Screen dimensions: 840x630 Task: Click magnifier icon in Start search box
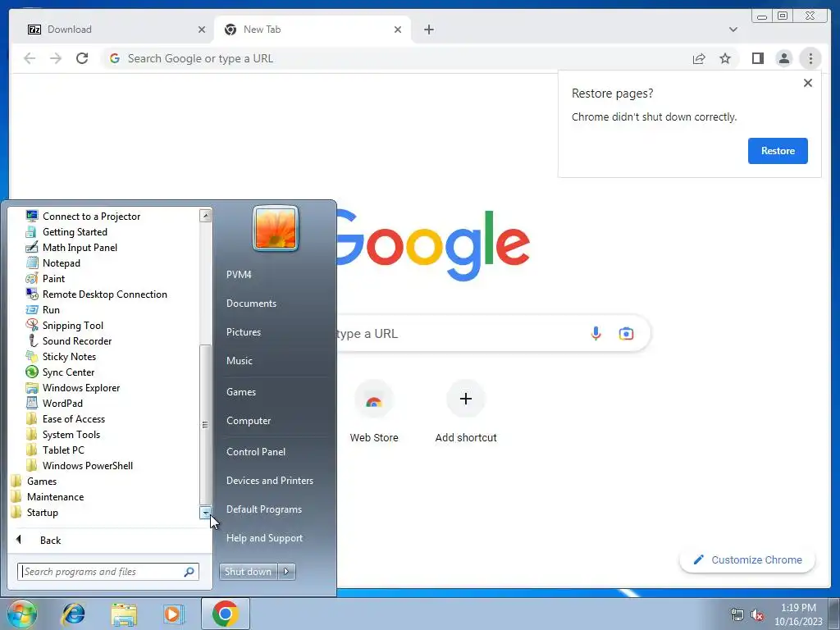189,572
